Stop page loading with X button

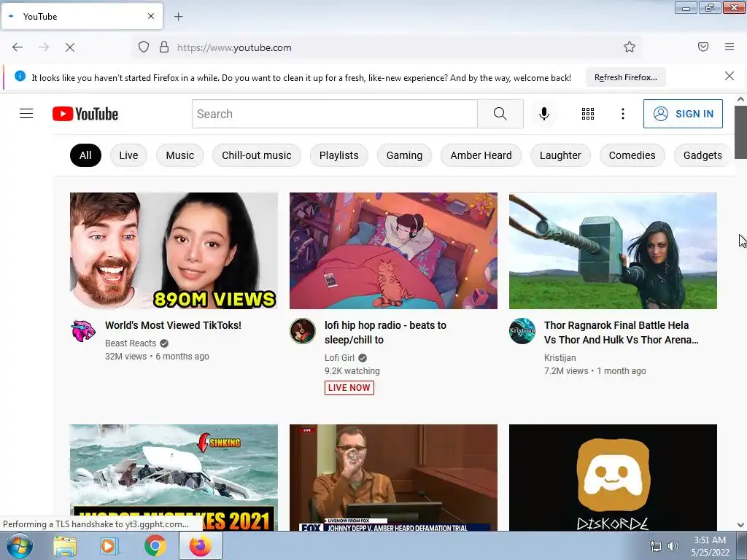70,47
